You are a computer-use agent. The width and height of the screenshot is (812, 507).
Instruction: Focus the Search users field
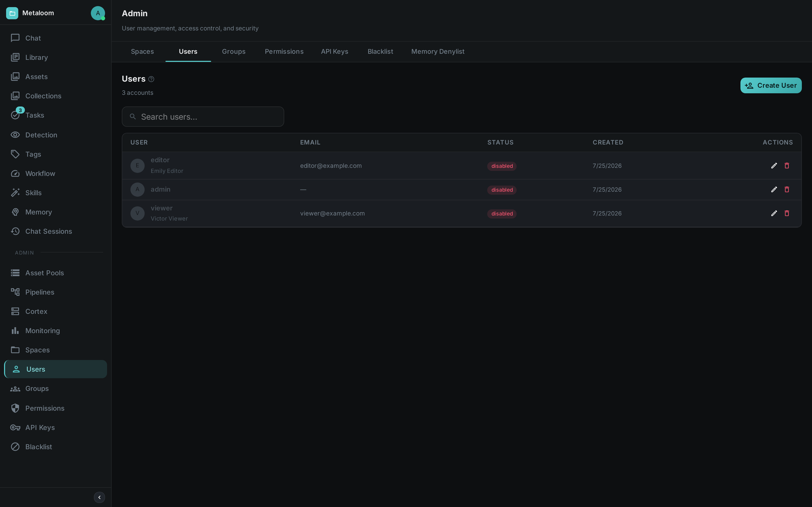pyautogui.click(x=203, y=117)
